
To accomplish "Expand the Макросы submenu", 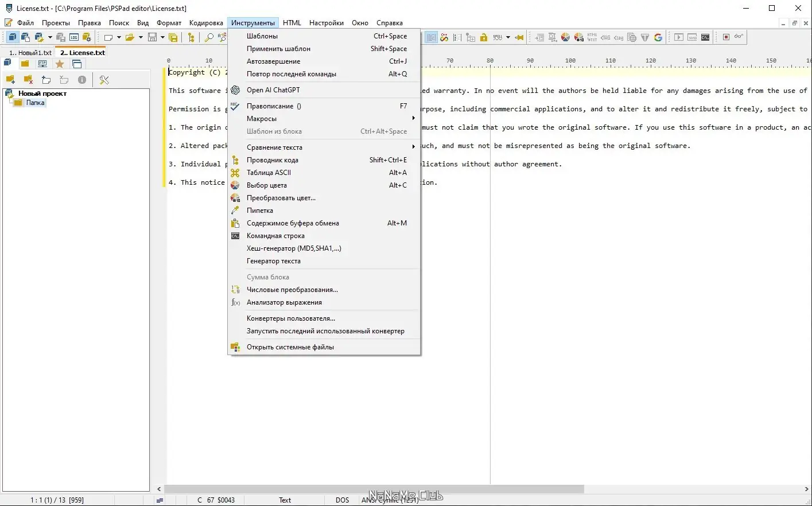I will (324, 119).
